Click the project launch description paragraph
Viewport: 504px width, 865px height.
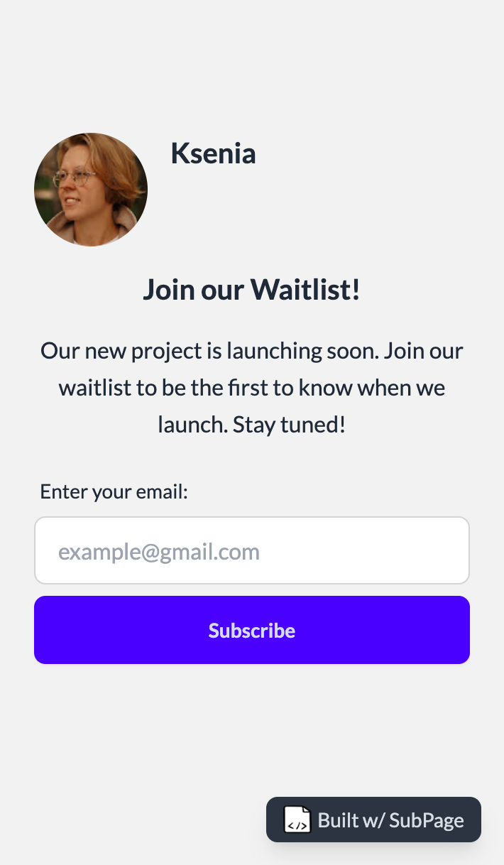[x=252, y=388]
